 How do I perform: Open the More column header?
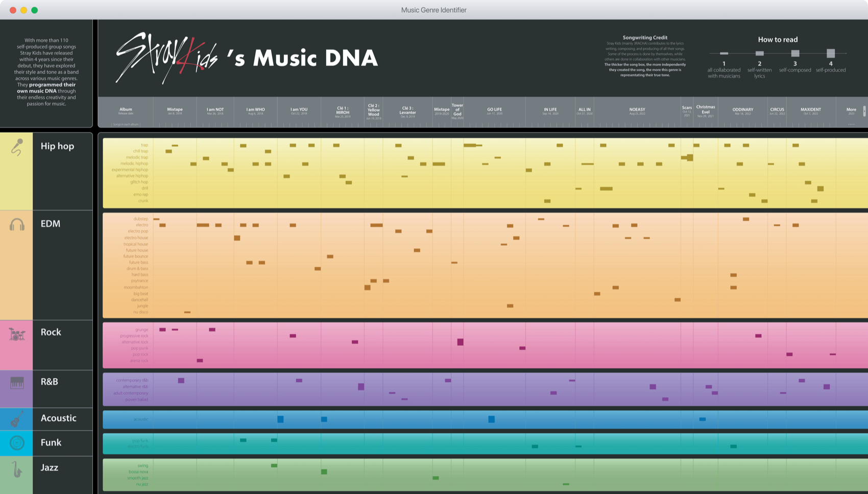tap(851, 111)
